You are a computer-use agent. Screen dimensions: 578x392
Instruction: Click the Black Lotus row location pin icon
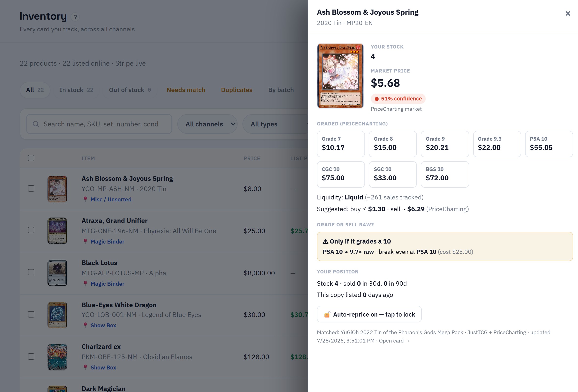(x=85, y=283)
